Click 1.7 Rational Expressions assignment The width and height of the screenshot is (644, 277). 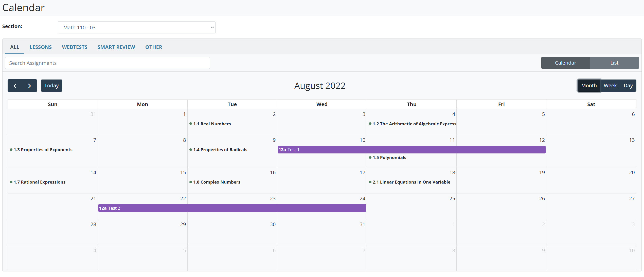click(x=39, y=182)
